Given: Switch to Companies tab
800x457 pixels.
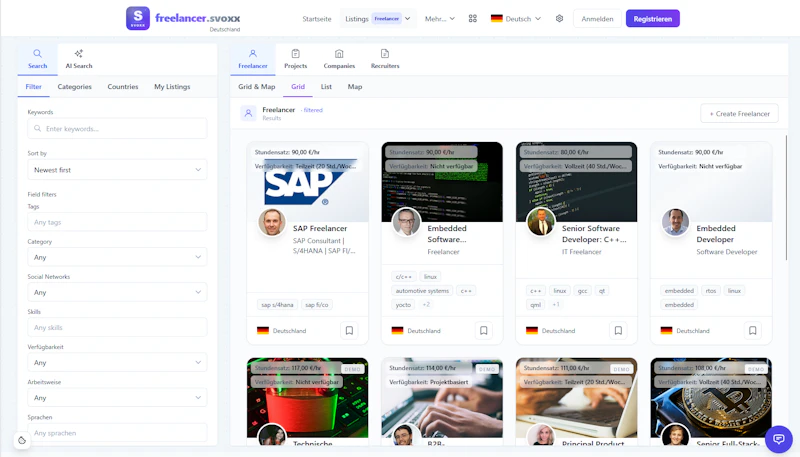Looking at the screenshot, I should click(x=339, y=59).
